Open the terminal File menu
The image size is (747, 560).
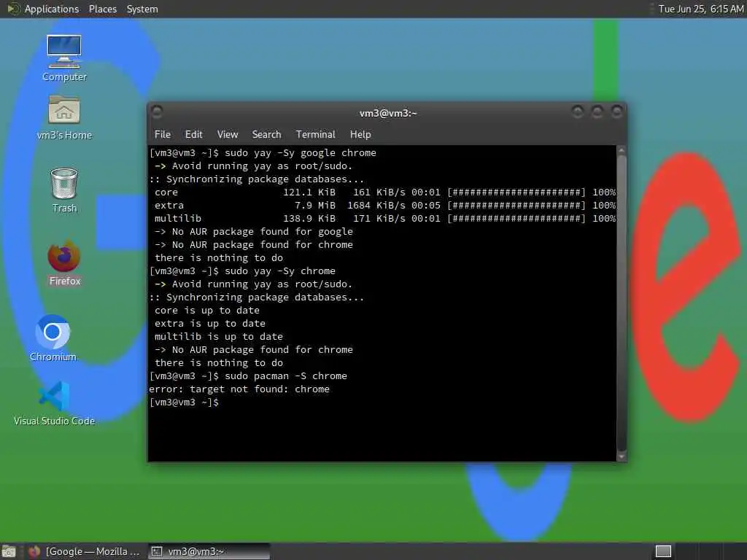pyautogui.click(x=163, y=134)
